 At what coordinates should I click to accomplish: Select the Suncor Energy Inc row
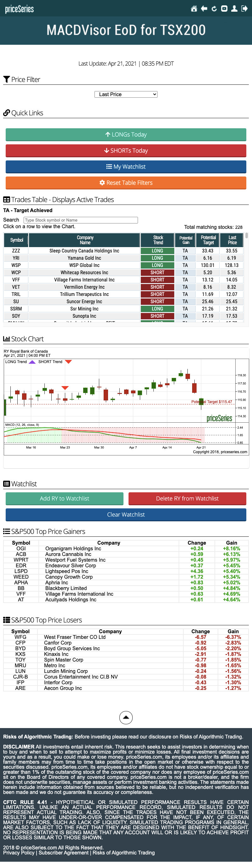[84, 302]
